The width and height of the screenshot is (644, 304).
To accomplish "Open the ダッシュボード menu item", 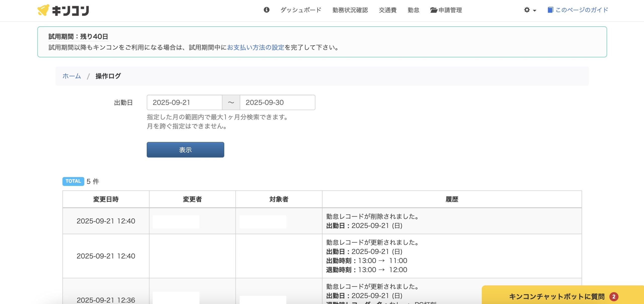I will tap(301, 10).
